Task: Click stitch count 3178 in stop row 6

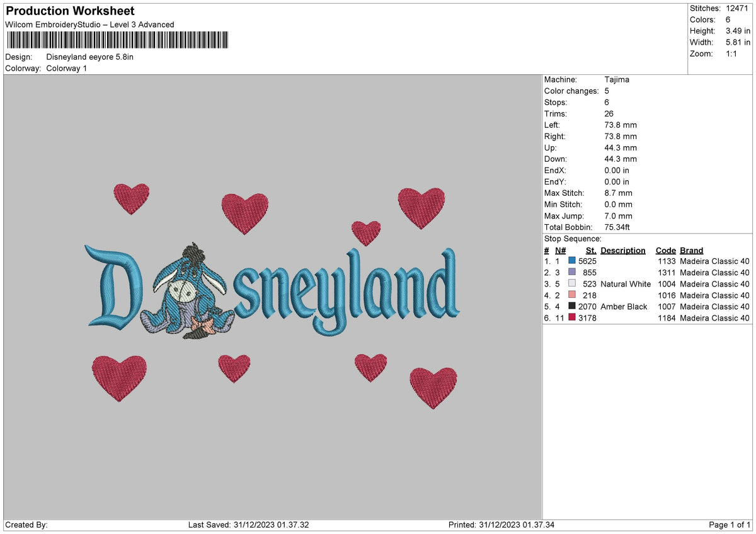Action: (587, 317)
